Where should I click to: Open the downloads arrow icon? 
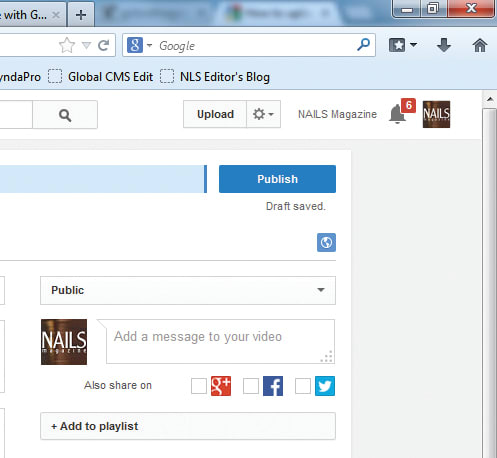point(444,45)
